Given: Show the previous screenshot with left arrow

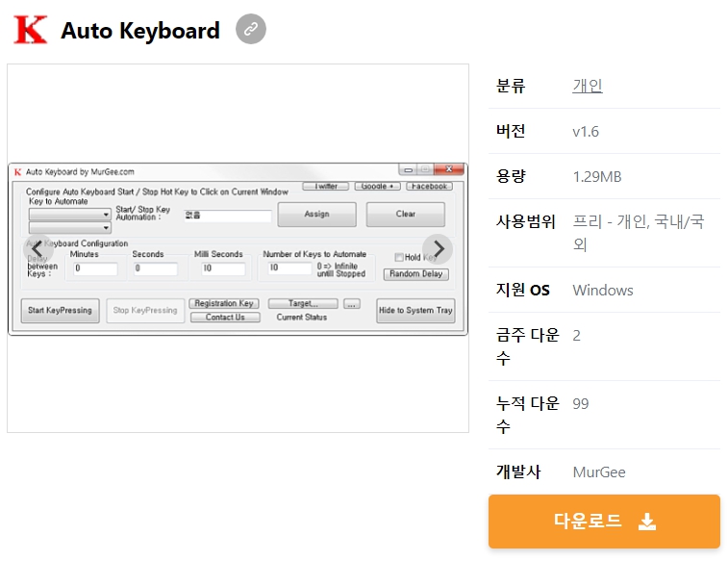Looking at the screenshot, I should (38, 249).
